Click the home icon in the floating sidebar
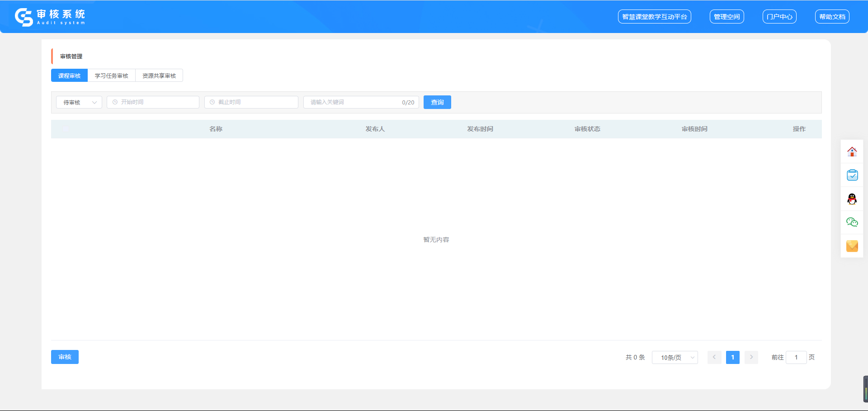This screenshot has width=868, height=411. tap(852, 151)
